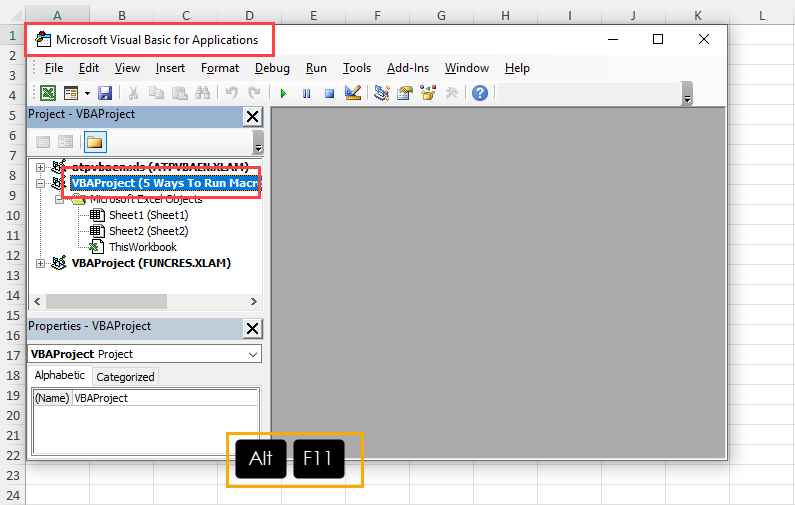Screen dimensions: 795x505
Task: Select Excel row 24 header
Action: pos(13,495)
